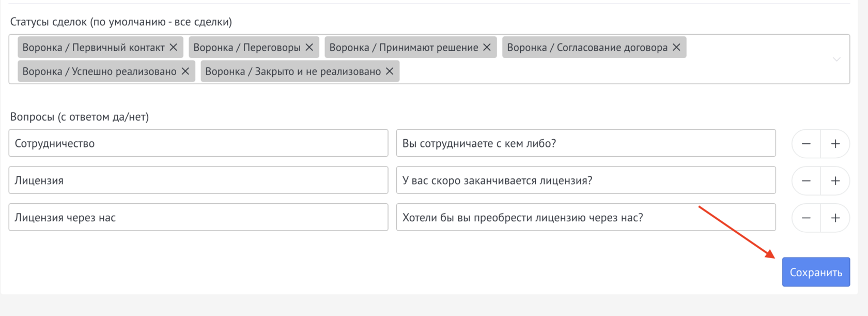Remove the 'Воронка / Закрыто и не реализовано' tag
Viewport: 868px width, 316px height.
click(390, 71)
